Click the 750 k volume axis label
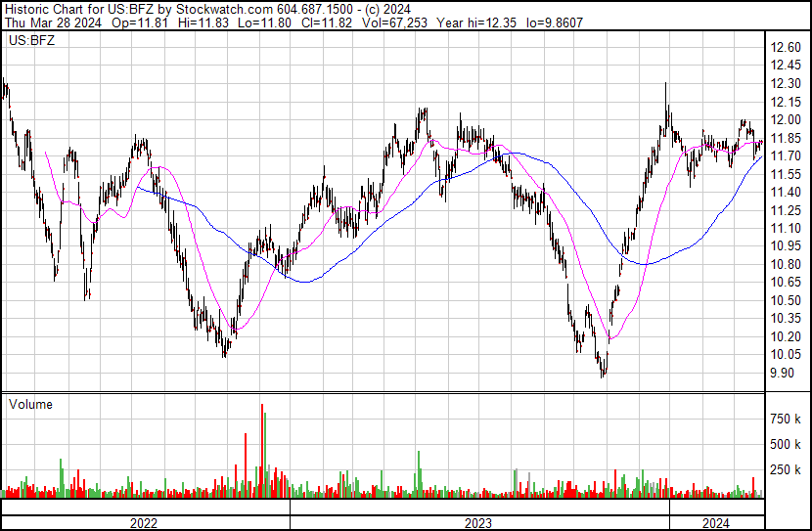812x531 pixels. pyautogui.click(x=784, y=419)
